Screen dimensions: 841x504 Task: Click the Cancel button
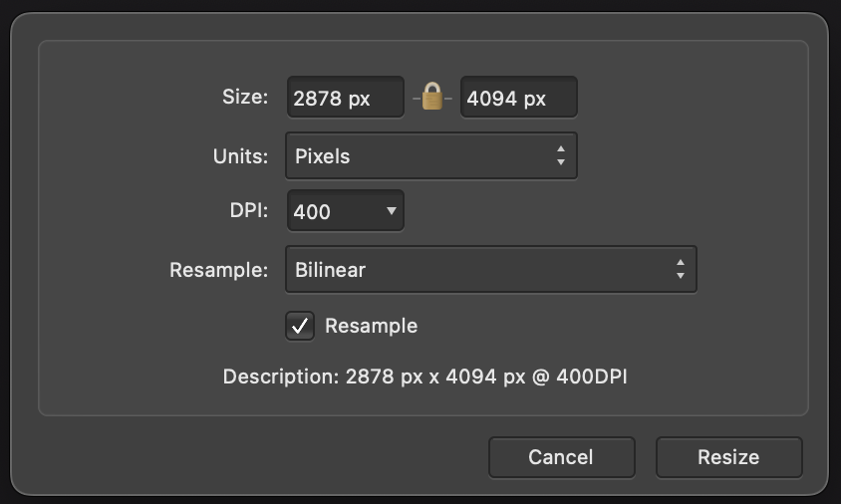562,457
